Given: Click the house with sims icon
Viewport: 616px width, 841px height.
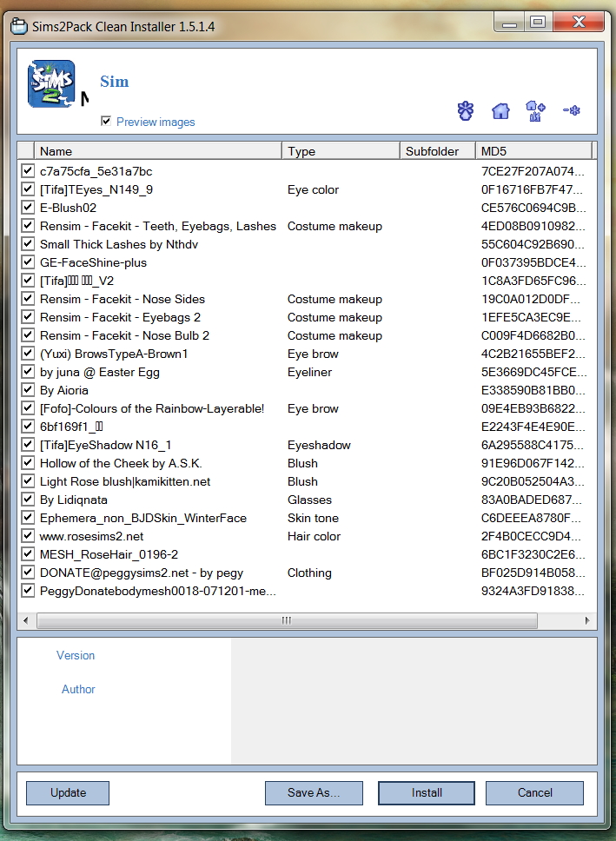Looking at the screenshot, I should [x=535, y=111].
